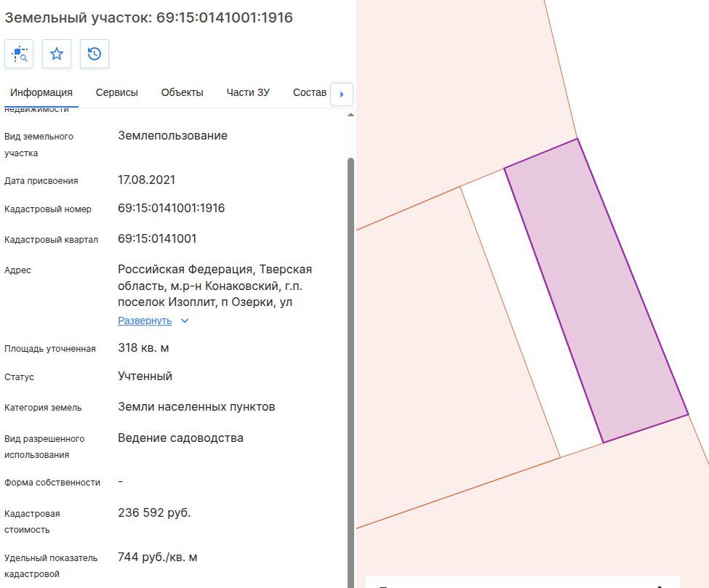Click the Кадастровый номер label

(x=48, y=209)
